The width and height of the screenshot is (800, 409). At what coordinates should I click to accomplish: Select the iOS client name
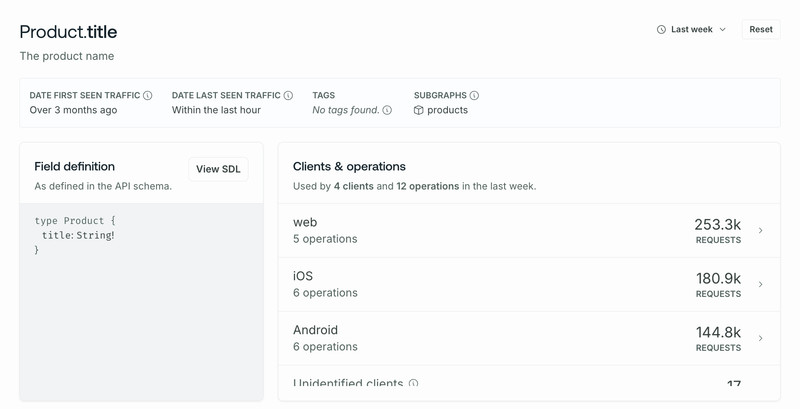click(x=303, y=276)
